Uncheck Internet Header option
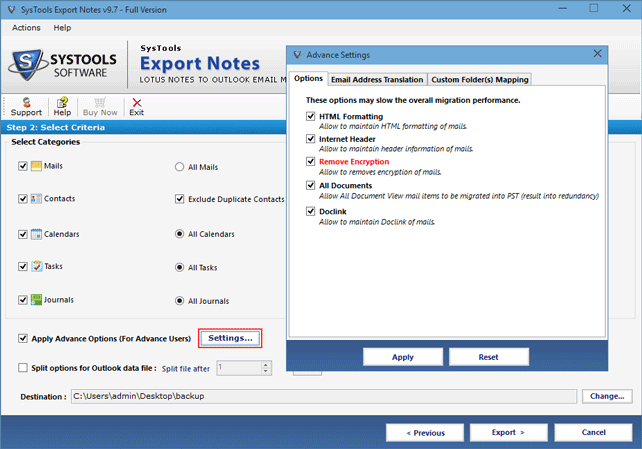 (x=310, y=139)
